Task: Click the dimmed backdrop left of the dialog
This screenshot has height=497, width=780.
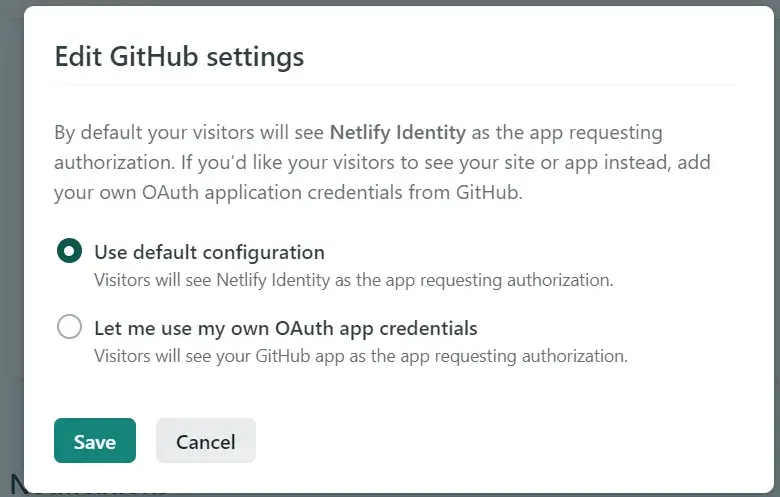Action: point(11,249)
